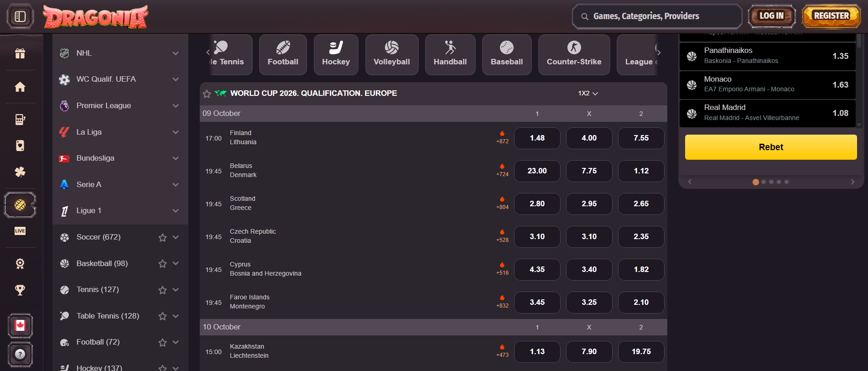Click the search magnifier icon

tap(585, 16)
